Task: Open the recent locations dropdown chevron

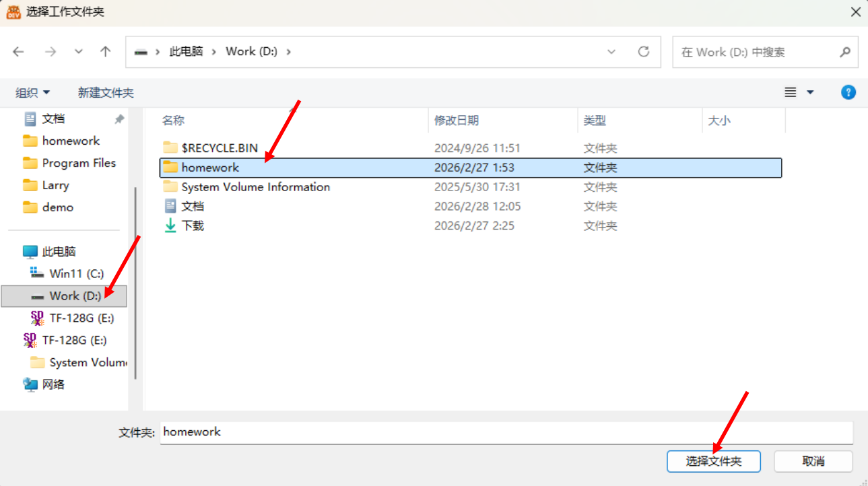Action: [79, 52]
